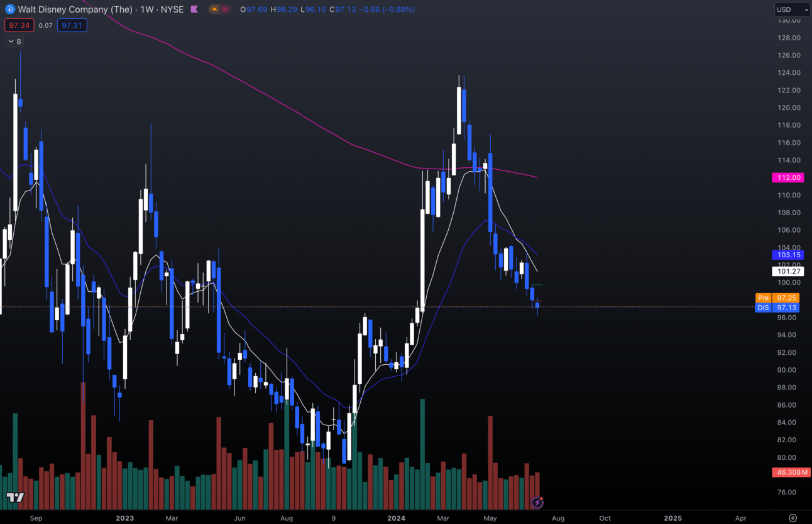Screen dimensions: 812x524
Task: Click Sep on the time axis
Action: pos(36,518)
